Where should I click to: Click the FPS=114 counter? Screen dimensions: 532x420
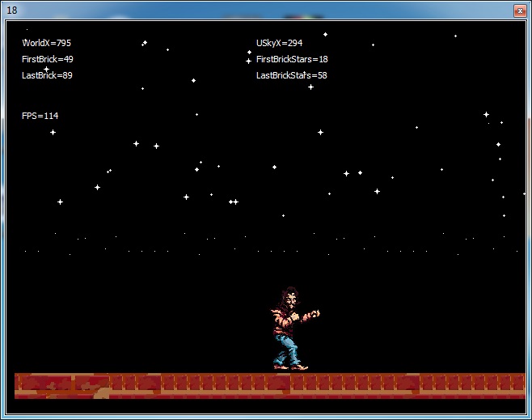(x=40, y=116)
